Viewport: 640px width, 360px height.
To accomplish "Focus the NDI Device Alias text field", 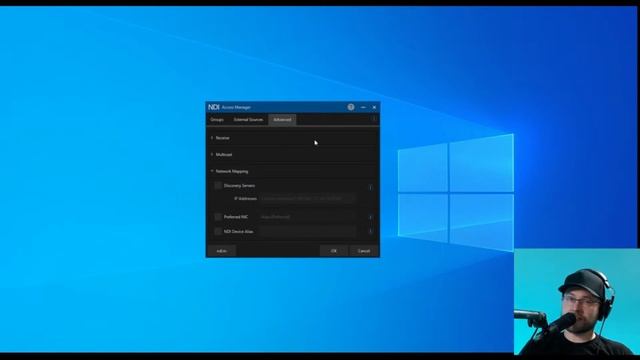I will (x=308, y=231).
